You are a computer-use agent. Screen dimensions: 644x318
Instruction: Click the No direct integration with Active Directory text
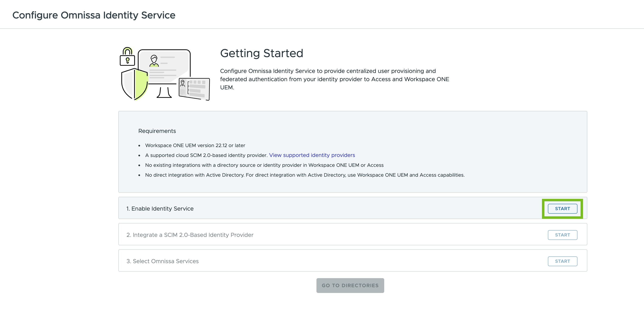[305, 175]
